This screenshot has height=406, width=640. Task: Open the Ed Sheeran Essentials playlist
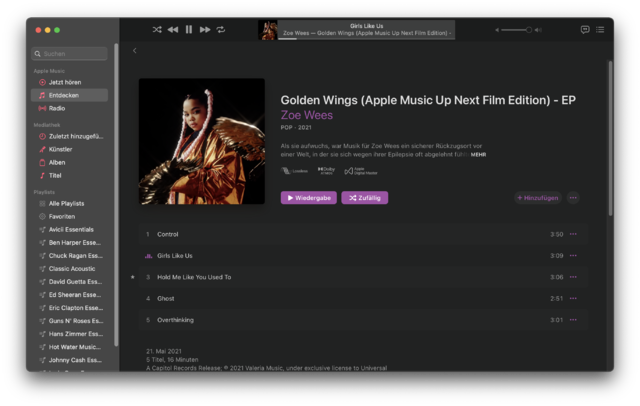69,295
